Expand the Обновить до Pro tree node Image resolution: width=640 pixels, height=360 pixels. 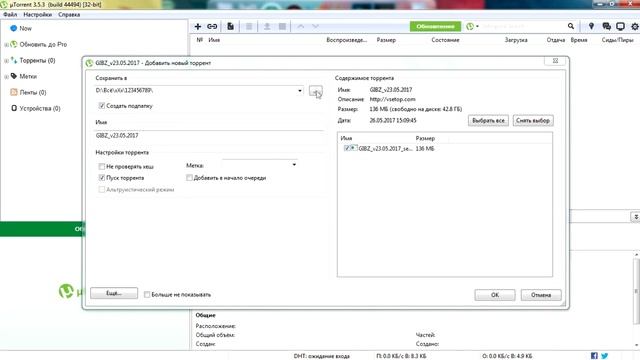pyautogui.click(x=6, y=44)
